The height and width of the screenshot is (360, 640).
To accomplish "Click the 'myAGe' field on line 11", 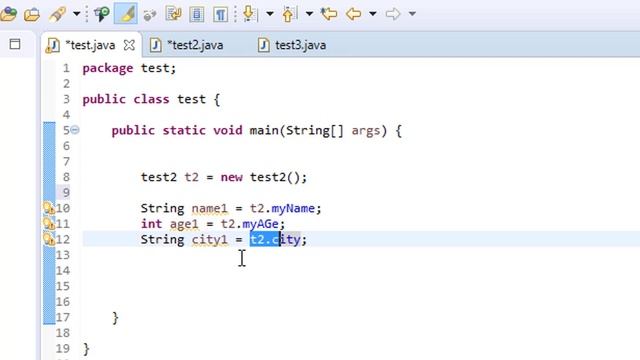I will coord(260,224).
